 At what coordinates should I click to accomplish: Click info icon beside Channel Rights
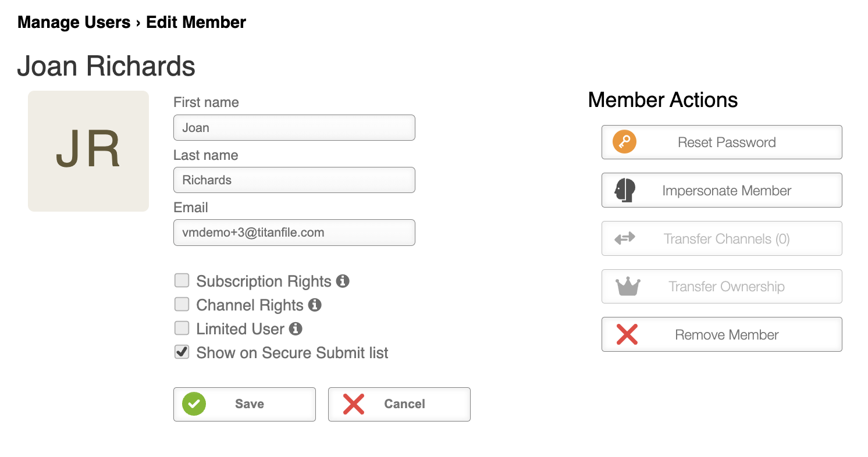click(315, 305)
